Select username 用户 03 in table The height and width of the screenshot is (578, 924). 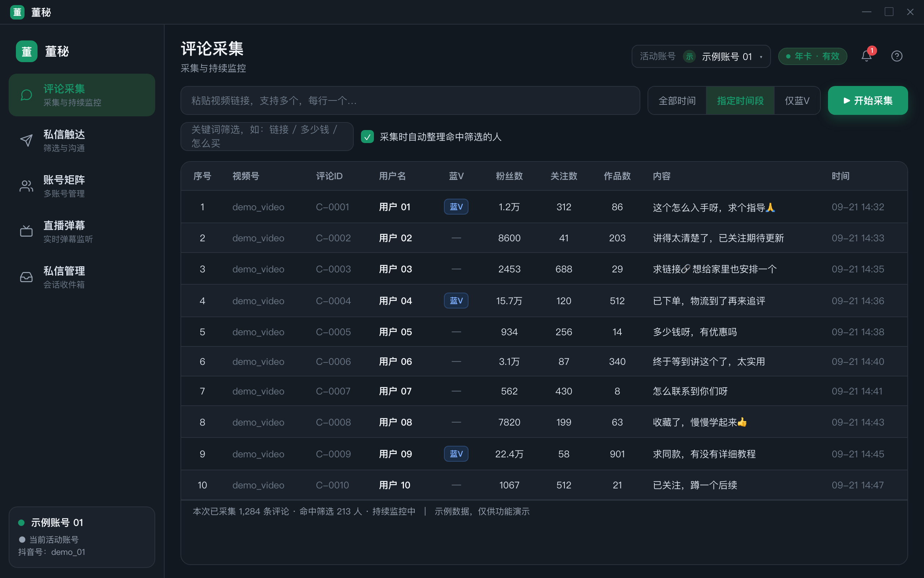pyautogui.click(x=395, y=269)
